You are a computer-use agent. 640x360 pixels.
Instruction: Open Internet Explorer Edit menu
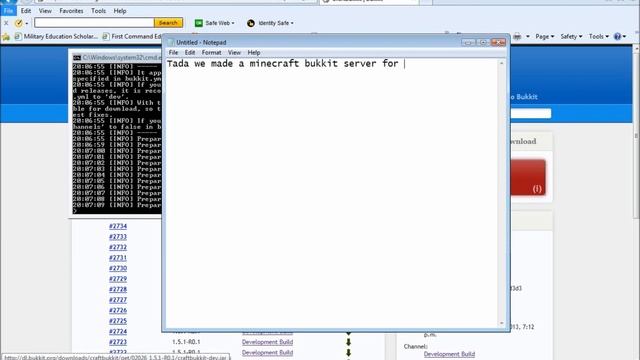[x=26, y=11]
